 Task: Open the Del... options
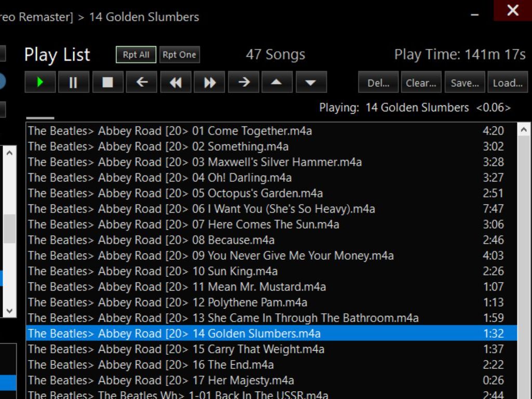point(378,83)
